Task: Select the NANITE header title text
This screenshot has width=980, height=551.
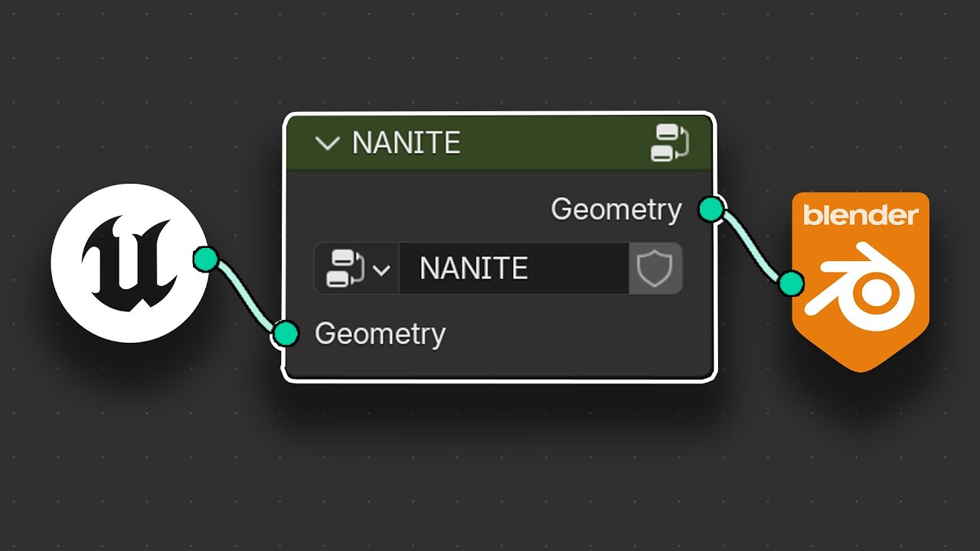Action: [407, 143]
